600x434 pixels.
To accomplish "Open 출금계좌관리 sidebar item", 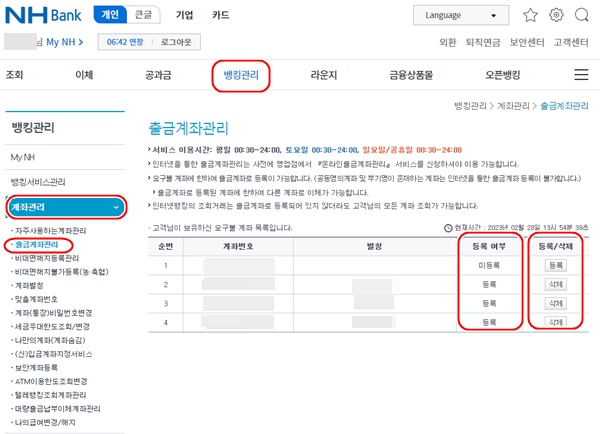I will [37, 245].
